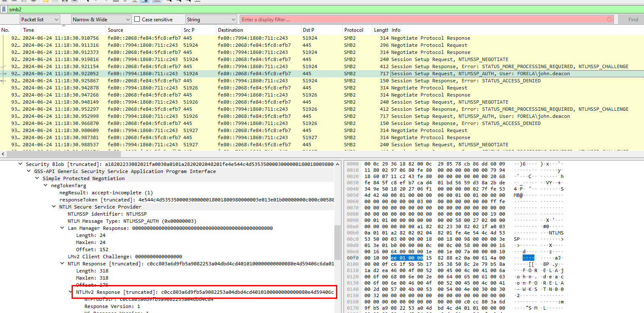
Task: Click the search field labeled Enter a display filter
Action: coord(423,20)
